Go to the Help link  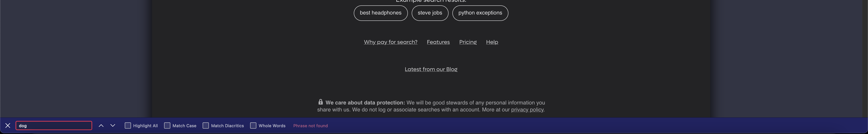pos(492,42)
